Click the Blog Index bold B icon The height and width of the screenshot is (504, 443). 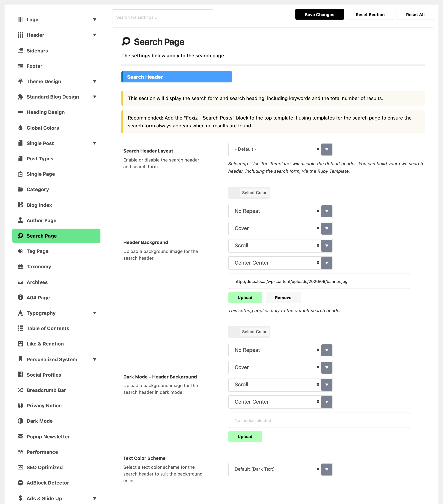[x=20, y=205]
